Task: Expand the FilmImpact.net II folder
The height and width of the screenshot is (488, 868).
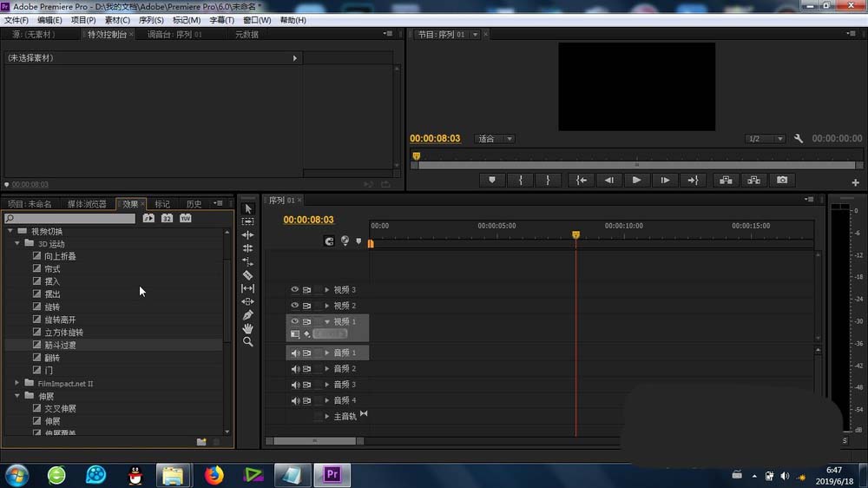Action: pos(17,383)
